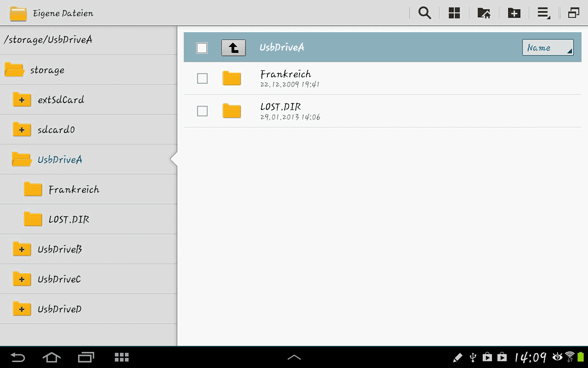Screen dimensions: 588x368
Task: Click the /storage/UsbDriveA path text
Action: (x=48, y=40)
